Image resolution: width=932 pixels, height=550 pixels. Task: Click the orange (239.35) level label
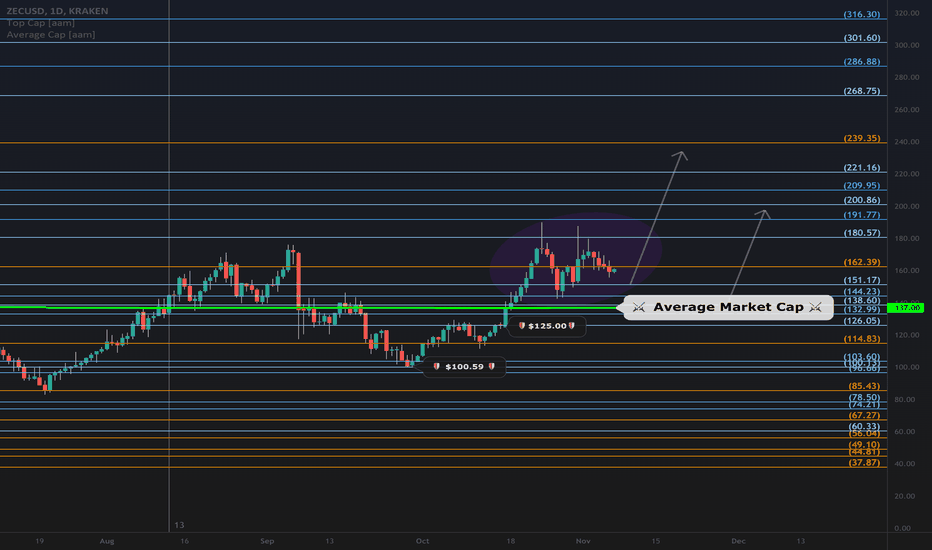862,137
